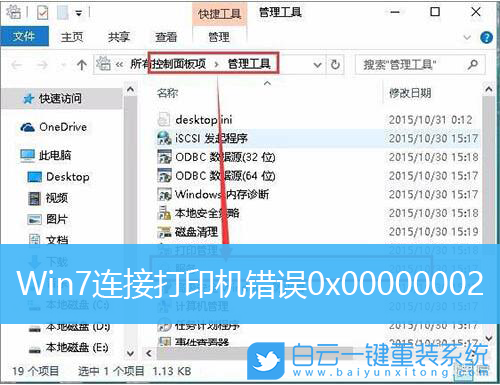The width and height of the screenshot is (500, 385).
Task: Click the new folder quick access icon
Action: (63, 13)
